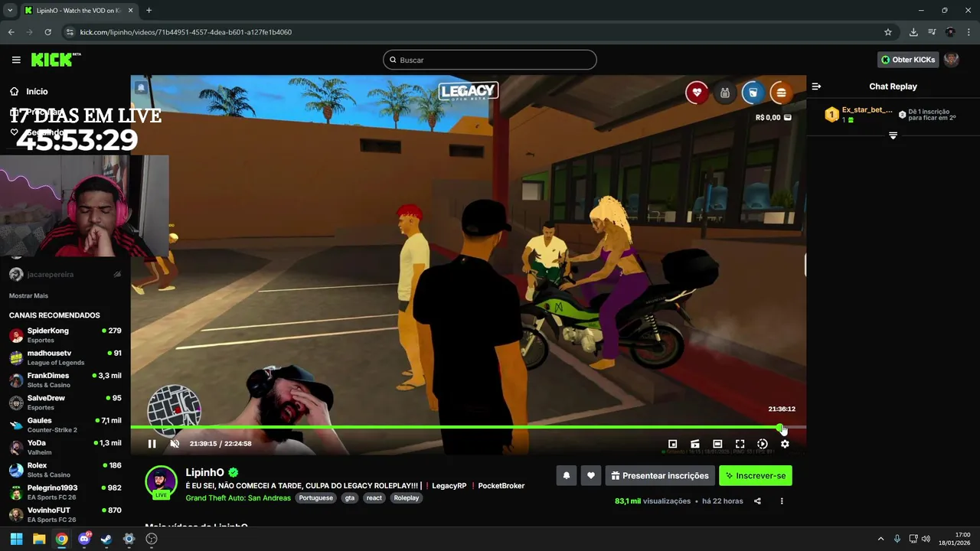Open Ex_star_bet top gifter entry
The width and height of the screenshot is (980, 551).
coord(858,115)
